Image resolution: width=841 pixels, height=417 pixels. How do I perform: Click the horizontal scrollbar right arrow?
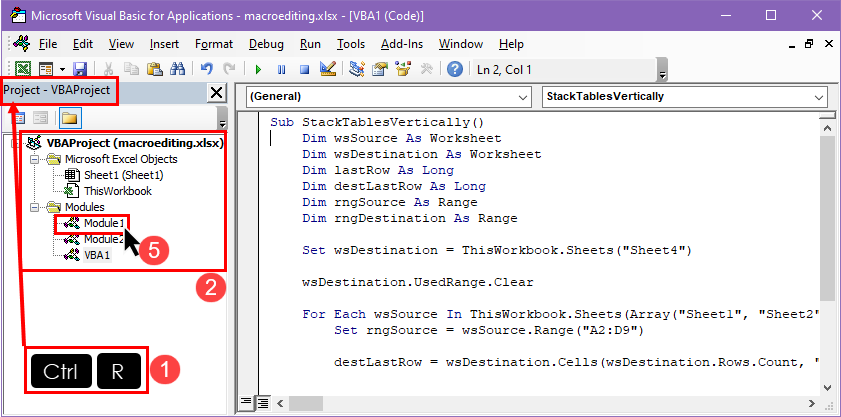coord(812,402)
